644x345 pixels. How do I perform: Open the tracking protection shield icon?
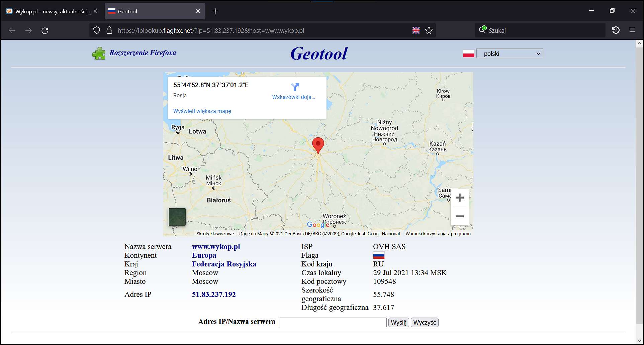click(97, 30)
